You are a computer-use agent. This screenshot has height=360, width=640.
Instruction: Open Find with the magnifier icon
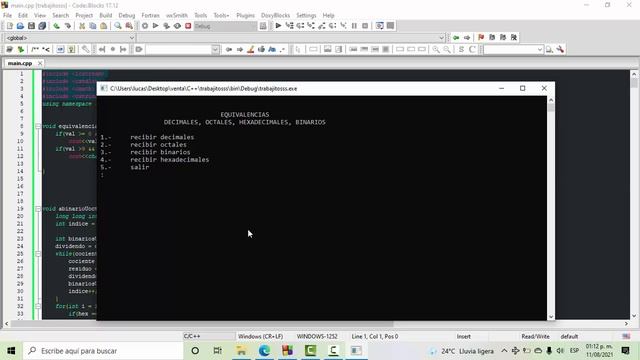[118, 26]
